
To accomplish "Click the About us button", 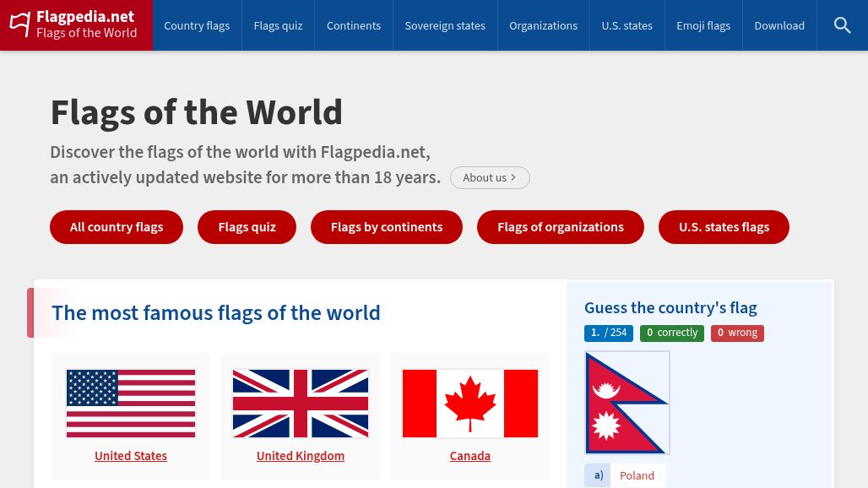I will pyautogui.click(x=490, y=177).
